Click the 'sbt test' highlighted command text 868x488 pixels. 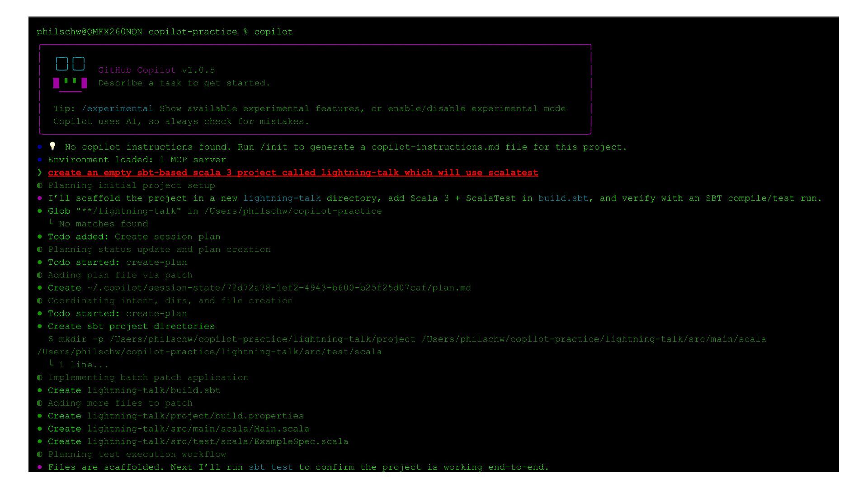tap(270, 467)
